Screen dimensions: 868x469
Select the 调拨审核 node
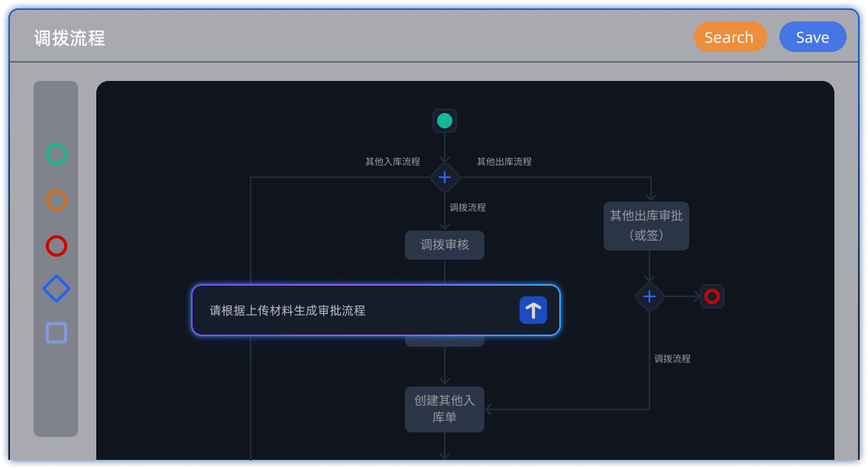point(444,244)
